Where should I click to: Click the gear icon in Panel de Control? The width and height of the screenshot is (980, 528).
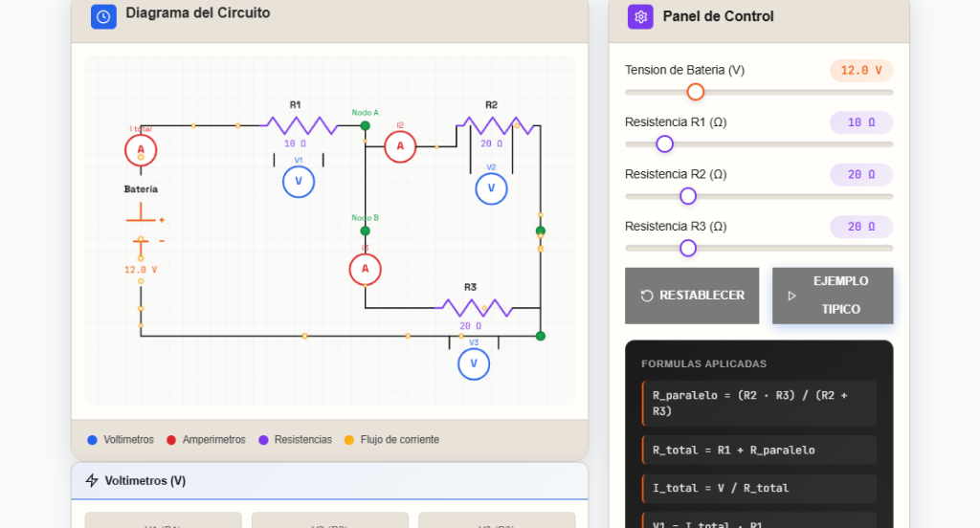coord(640,16)
